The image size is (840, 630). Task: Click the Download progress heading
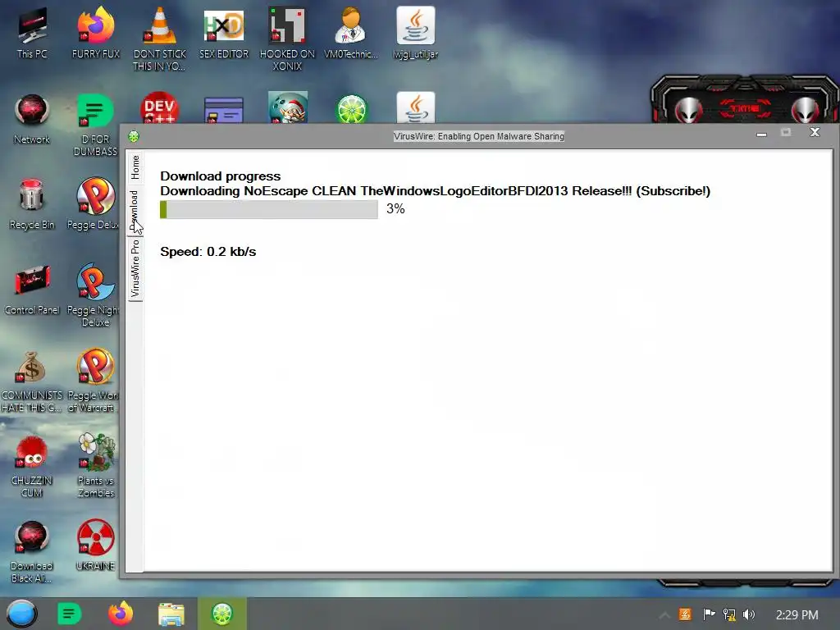pyautogui.click(x=220, y=176)
